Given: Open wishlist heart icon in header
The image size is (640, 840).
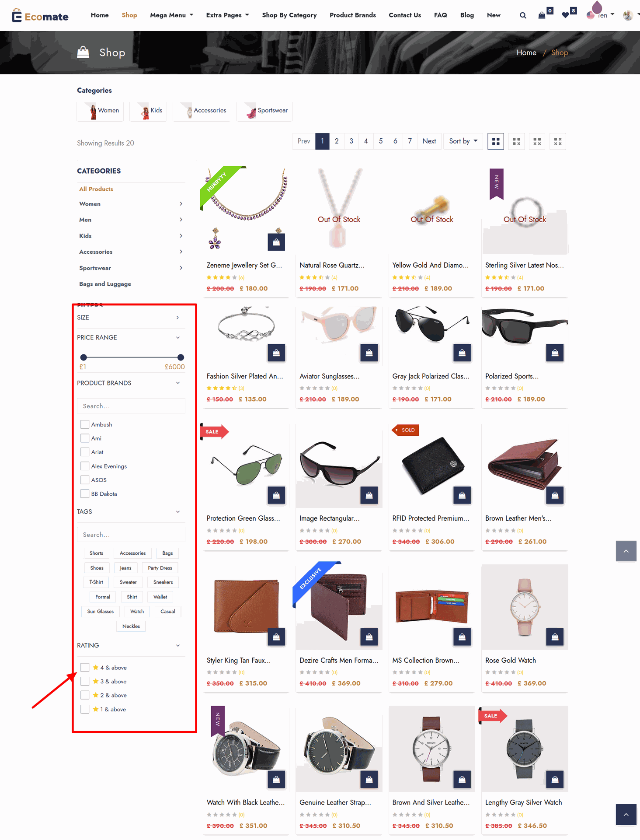Looking at the screenshot, I should coord(565,15).
